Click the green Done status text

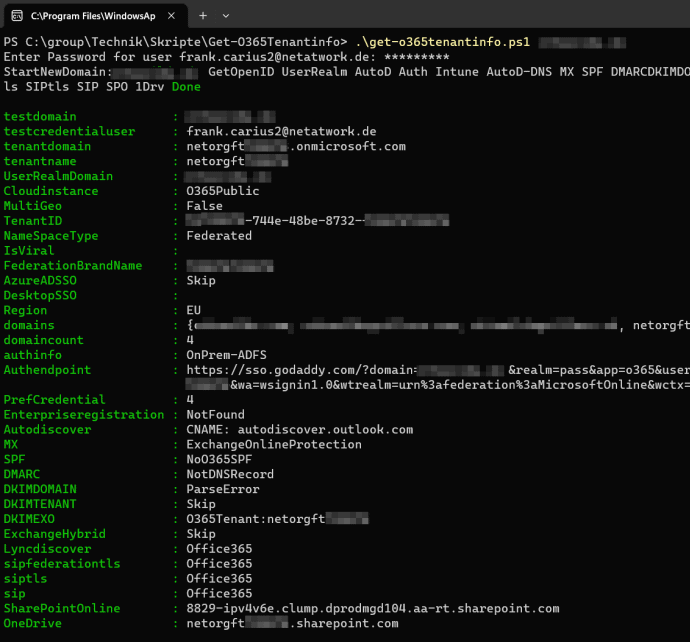pos(186,87)
